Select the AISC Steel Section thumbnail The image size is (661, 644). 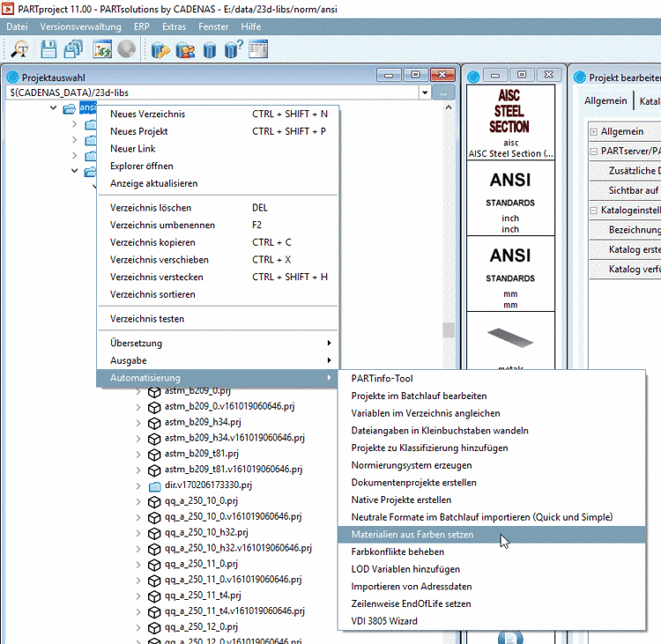(x=510, y=122)
